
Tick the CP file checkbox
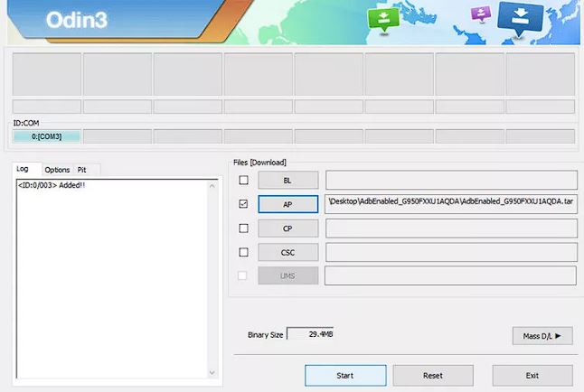pyautogui.click(x=243, y=229)
